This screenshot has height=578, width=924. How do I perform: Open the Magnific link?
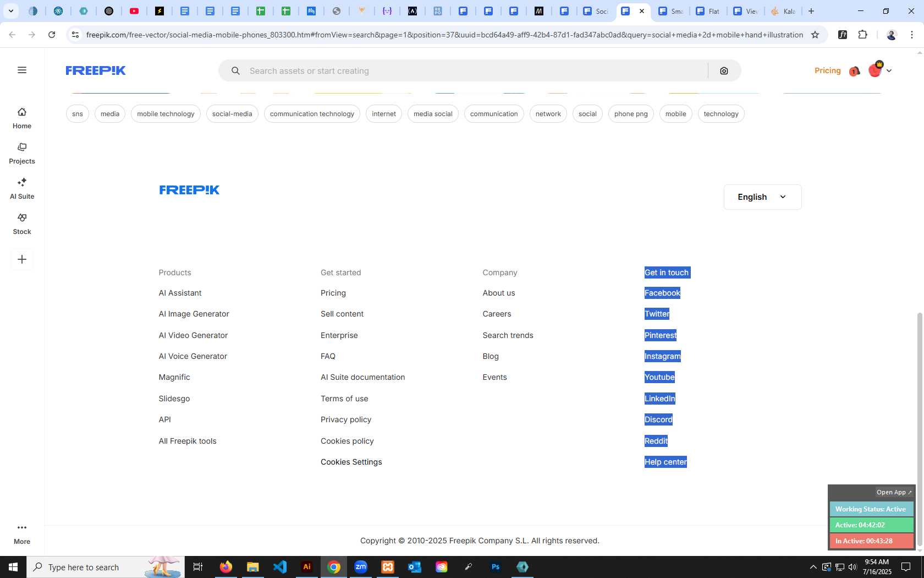tap(174, 377)
